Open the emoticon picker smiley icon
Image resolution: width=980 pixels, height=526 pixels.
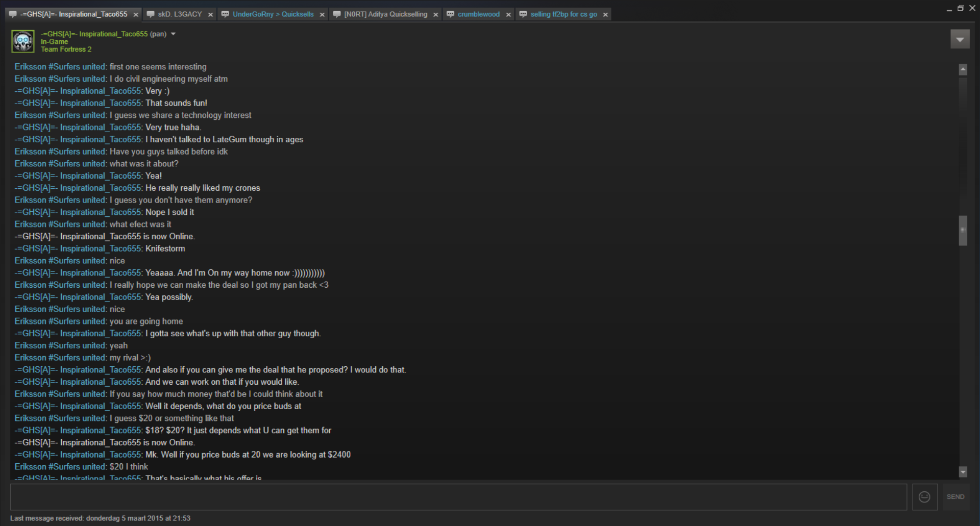924,497
